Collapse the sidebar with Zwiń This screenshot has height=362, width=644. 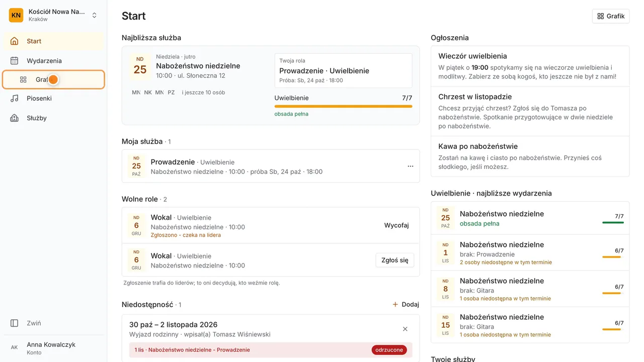click(x=54, y=323)
